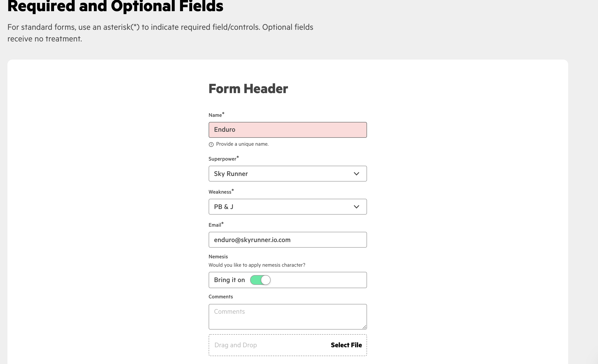Click the Weakness dropdown chevron arrow

356,207
